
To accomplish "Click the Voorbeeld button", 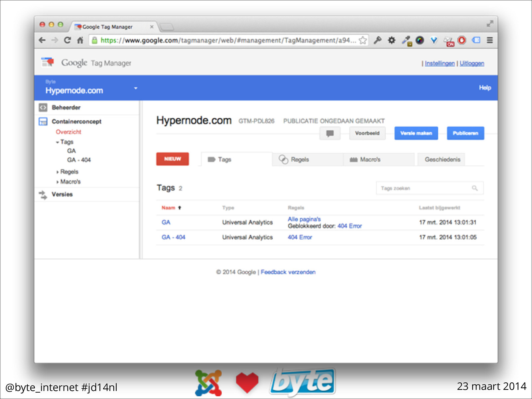I will point(367,133).
